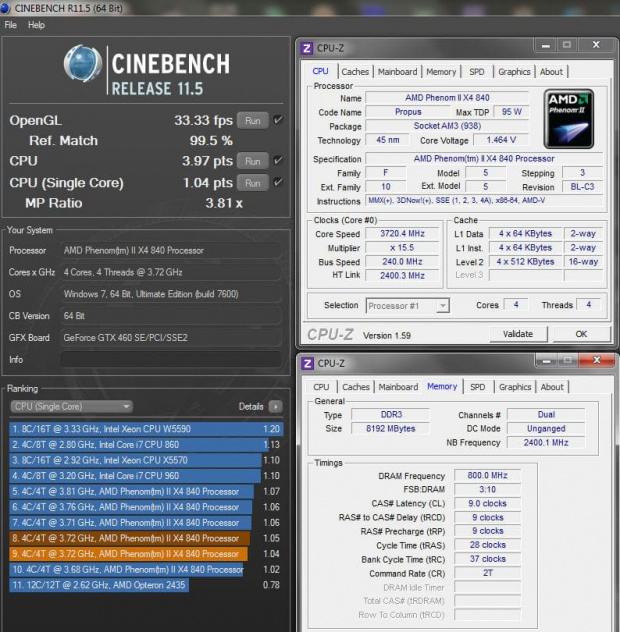Toggle the CPU test checkbox
The height and width of the screenshot is (632, 620).
[x=278, y=160]
